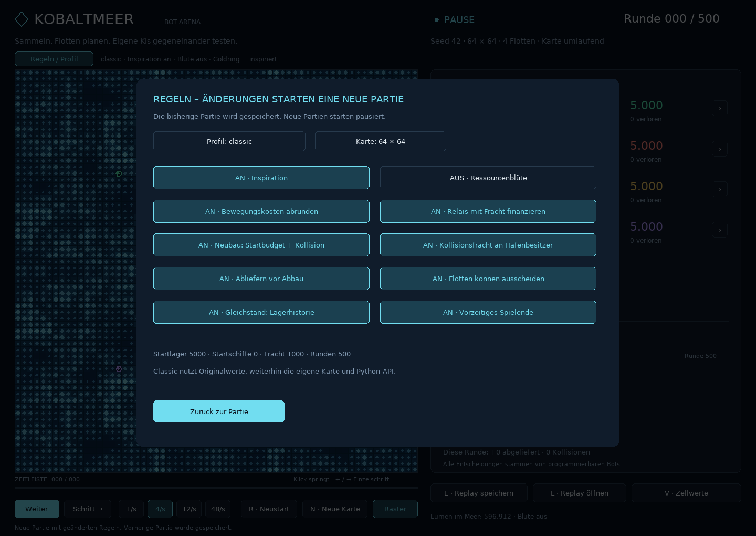Set playback speed to 12/s

189,509
